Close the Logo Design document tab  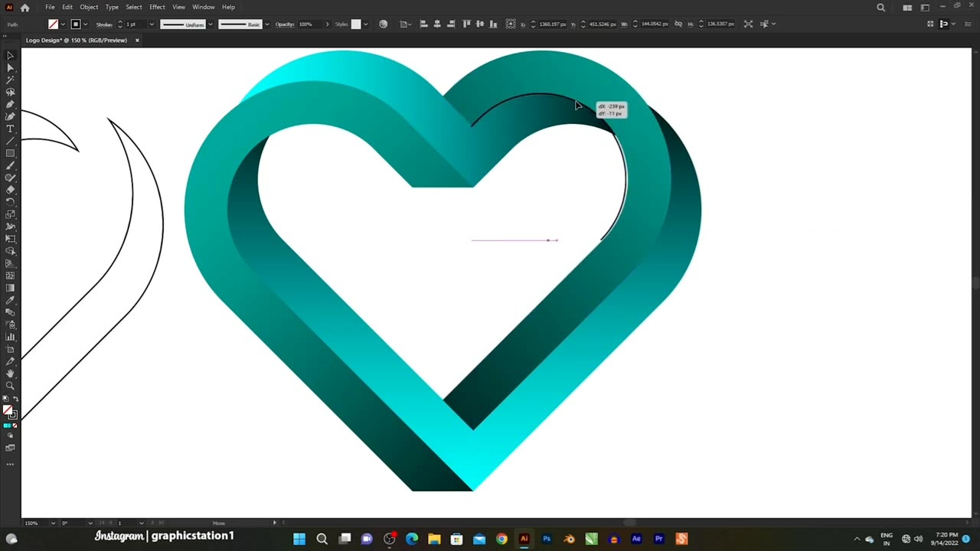pos(137,40)
